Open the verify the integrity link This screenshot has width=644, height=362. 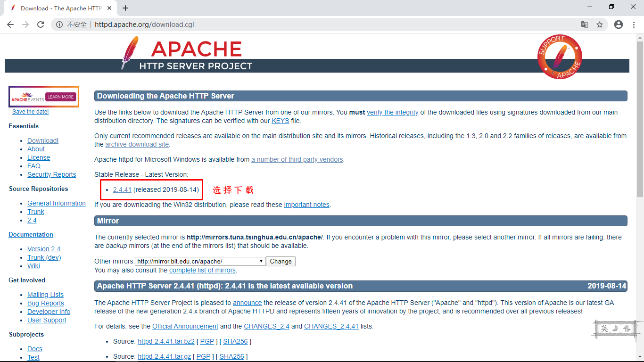pyautogui.click(x=392, y=112)
